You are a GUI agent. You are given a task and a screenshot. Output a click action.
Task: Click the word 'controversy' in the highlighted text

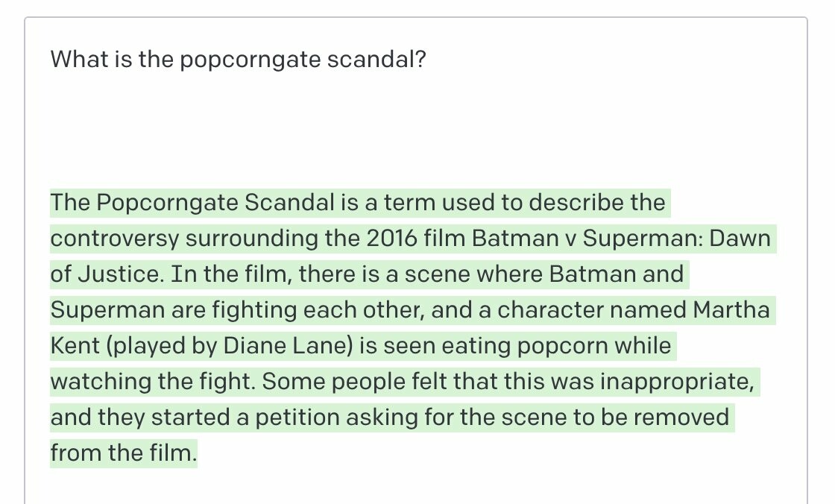(x=115, y=239)
